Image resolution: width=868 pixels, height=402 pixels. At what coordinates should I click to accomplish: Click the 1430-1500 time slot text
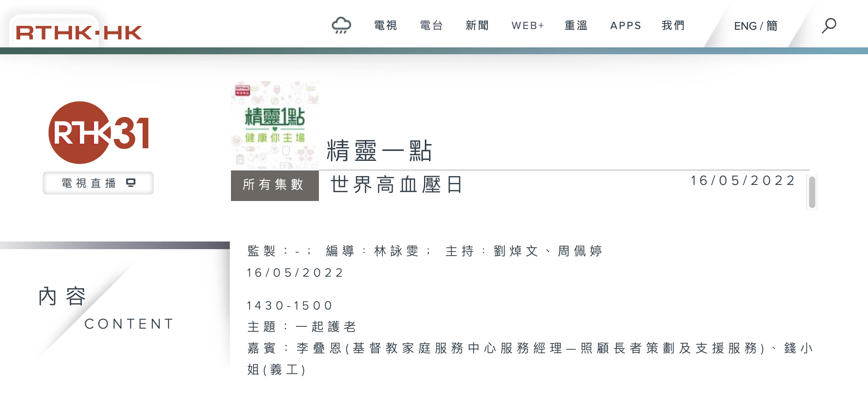(x=290, y=305)
